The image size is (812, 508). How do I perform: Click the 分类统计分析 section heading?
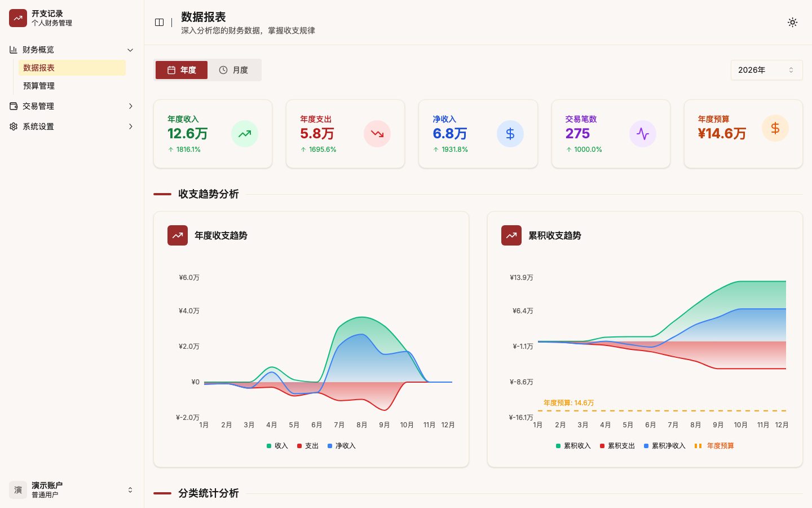209,493
